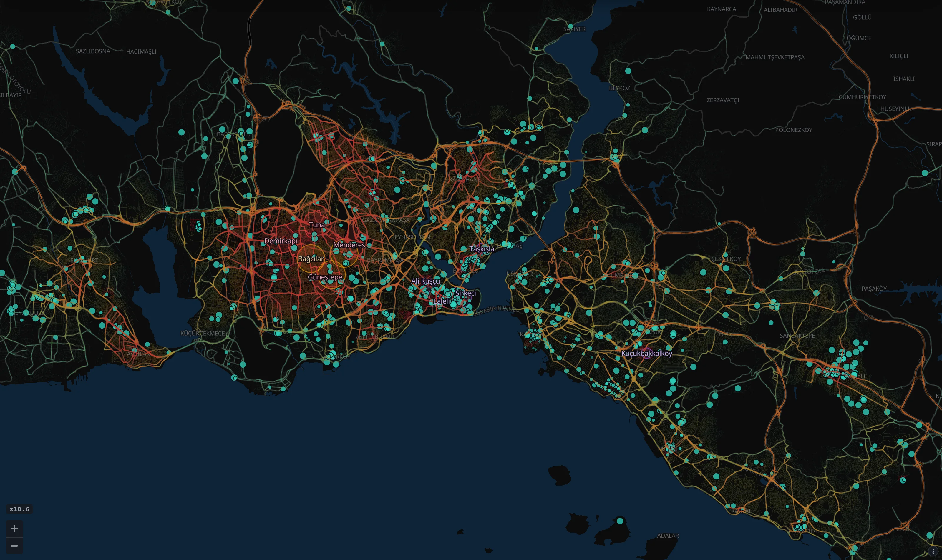Screen dimensions: 942x560
Task: Select the ZERZAVATÇI place name
Action: [x=723, y=100]
